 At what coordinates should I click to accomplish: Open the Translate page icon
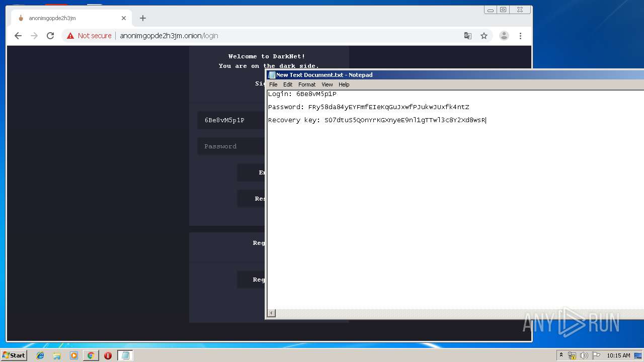[468, 36]
